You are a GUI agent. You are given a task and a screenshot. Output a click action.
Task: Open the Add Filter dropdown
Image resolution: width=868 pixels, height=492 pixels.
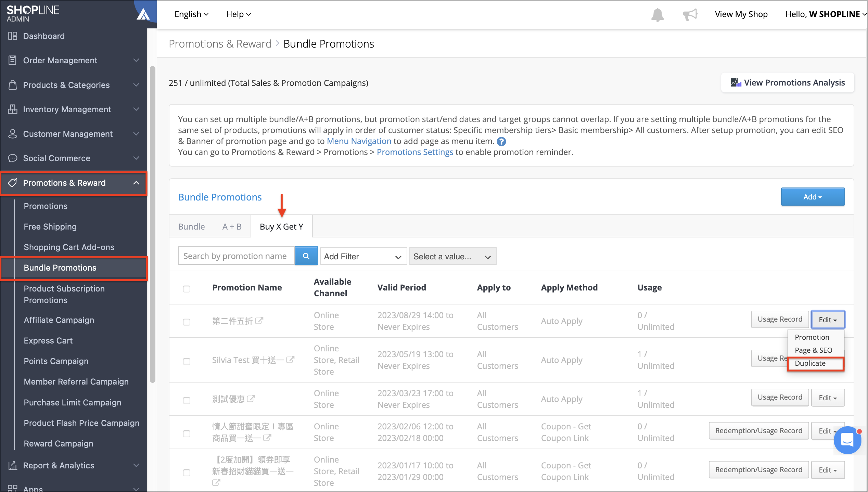tap(363, 256)
